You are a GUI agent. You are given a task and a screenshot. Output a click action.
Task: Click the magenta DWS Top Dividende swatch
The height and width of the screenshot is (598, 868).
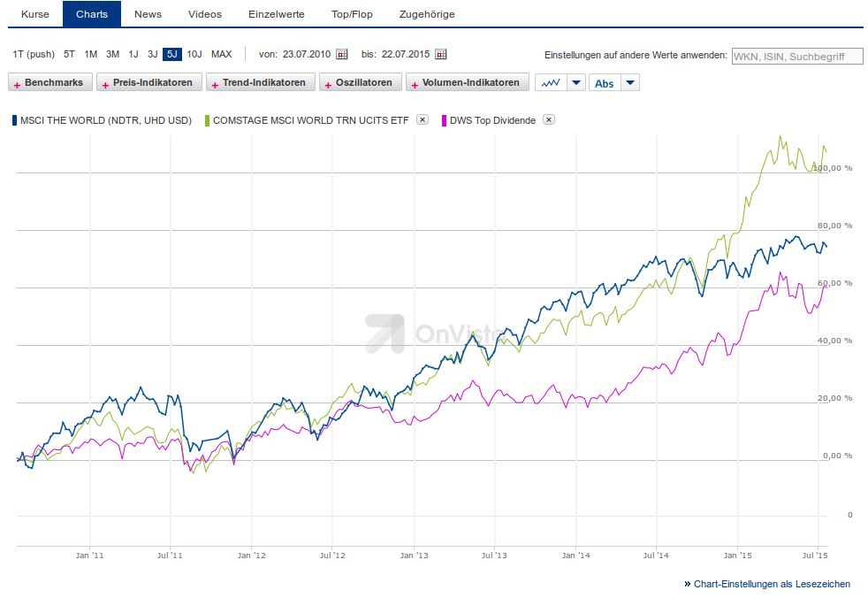click(444, 120)
